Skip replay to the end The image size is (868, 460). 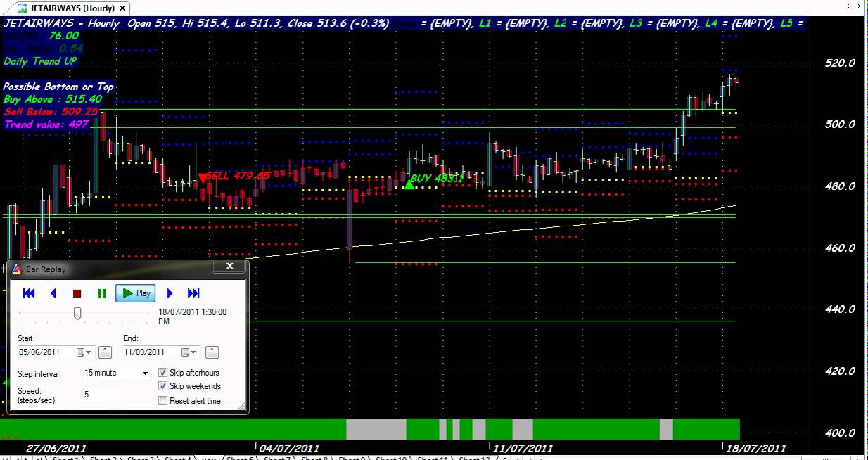(x=193, y=293)
